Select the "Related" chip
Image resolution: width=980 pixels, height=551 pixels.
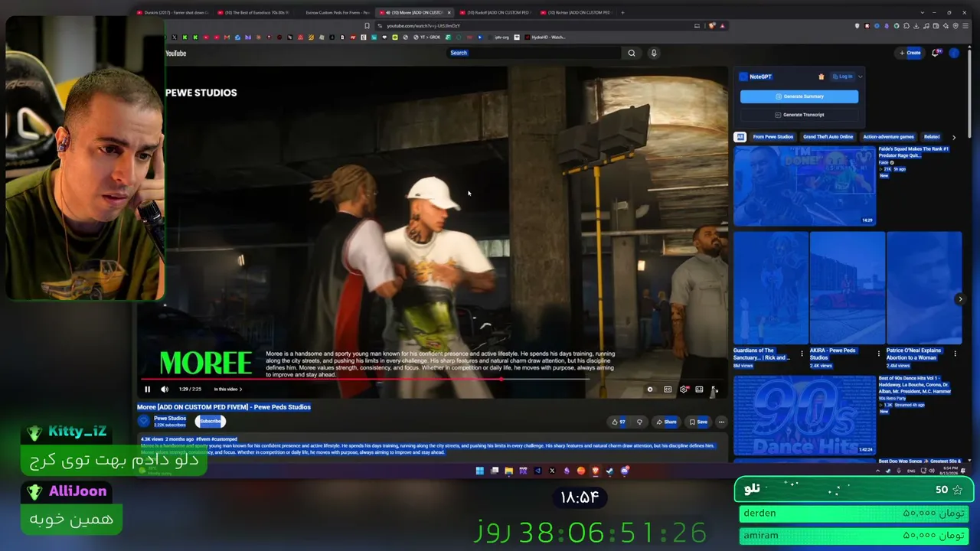tap(932, 137)
